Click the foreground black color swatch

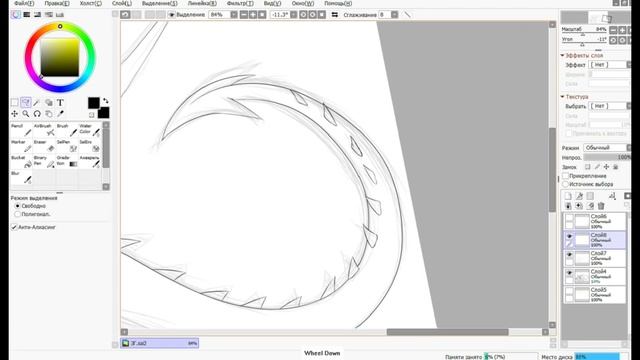[x=93, y=102]
